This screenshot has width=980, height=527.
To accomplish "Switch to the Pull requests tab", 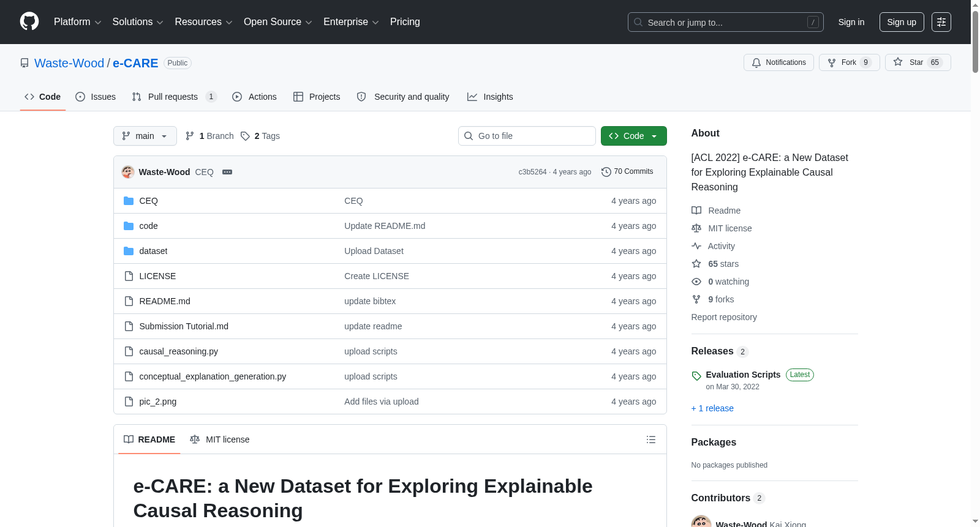I will click(x=175, y=97).
